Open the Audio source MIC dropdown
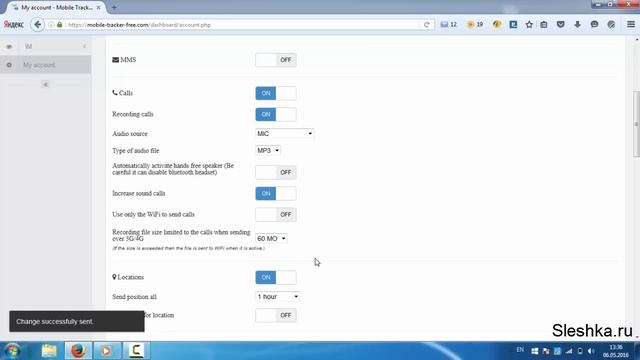The width and height of the screenshot is (640, 360). point(284,133)
